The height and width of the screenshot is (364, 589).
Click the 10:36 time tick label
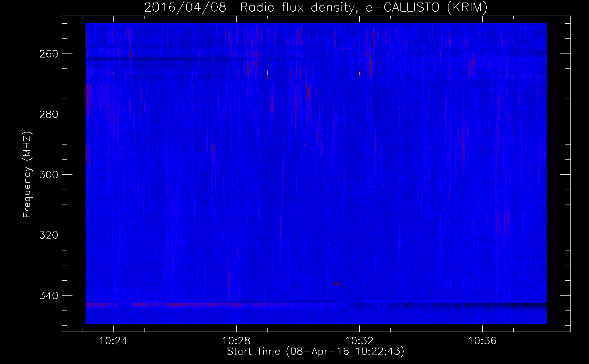coord(482,341)
